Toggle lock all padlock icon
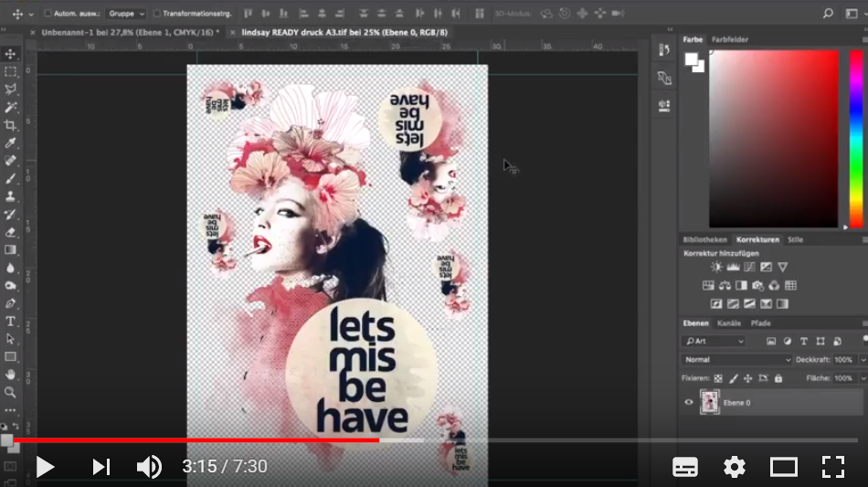 [778, 378]
